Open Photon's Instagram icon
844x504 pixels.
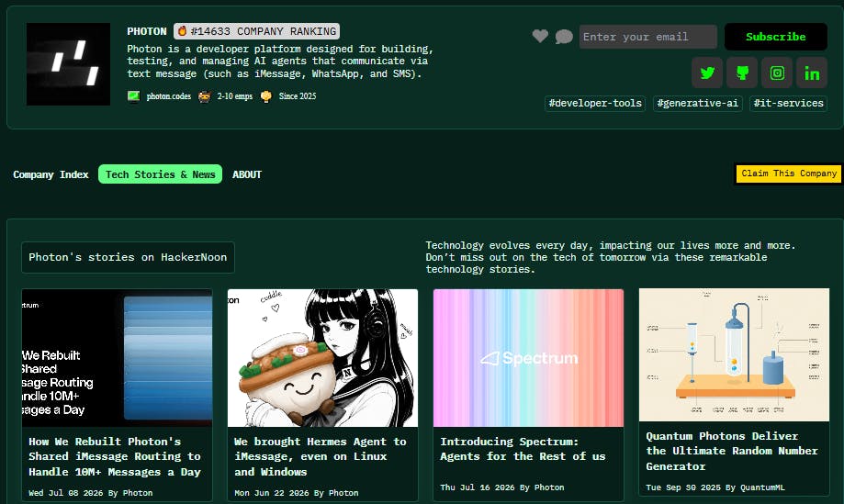click(777, 73)
